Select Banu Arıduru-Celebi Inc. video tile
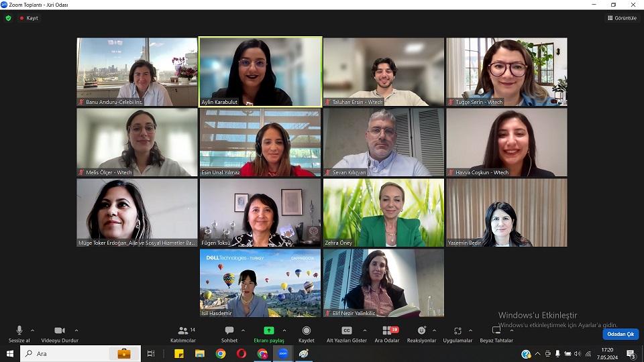644x362 pixels. click(137, 72)
